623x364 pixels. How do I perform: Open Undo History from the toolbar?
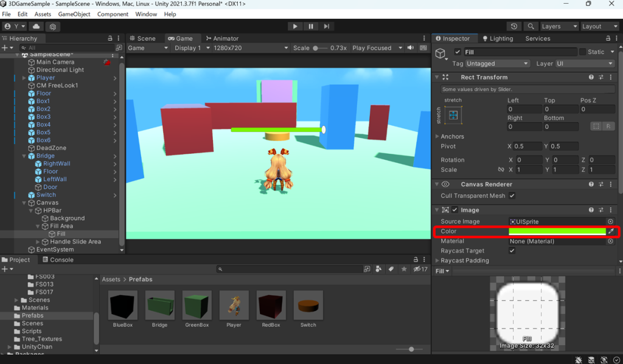point(514,26)
